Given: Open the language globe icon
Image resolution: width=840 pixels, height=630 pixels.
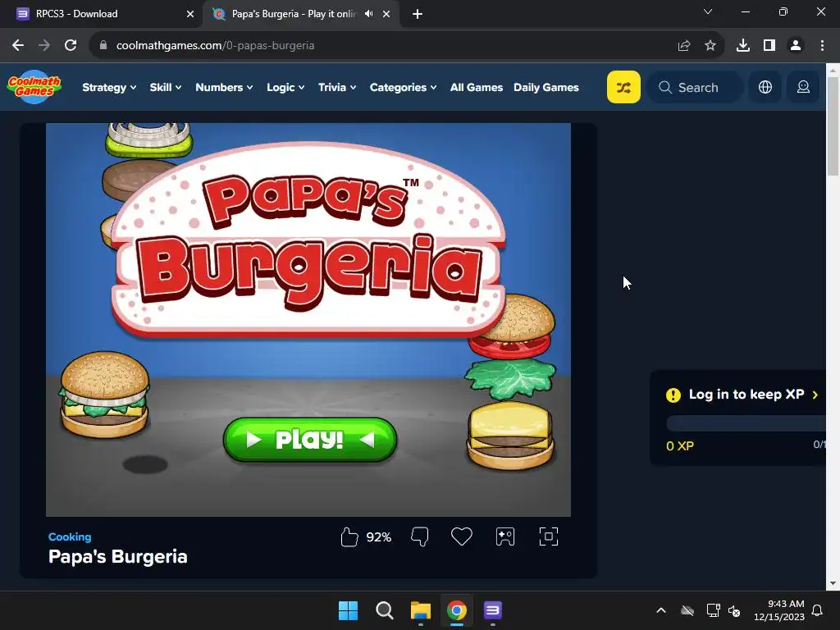Looking at the screenshot, I should tap(765, 87).
